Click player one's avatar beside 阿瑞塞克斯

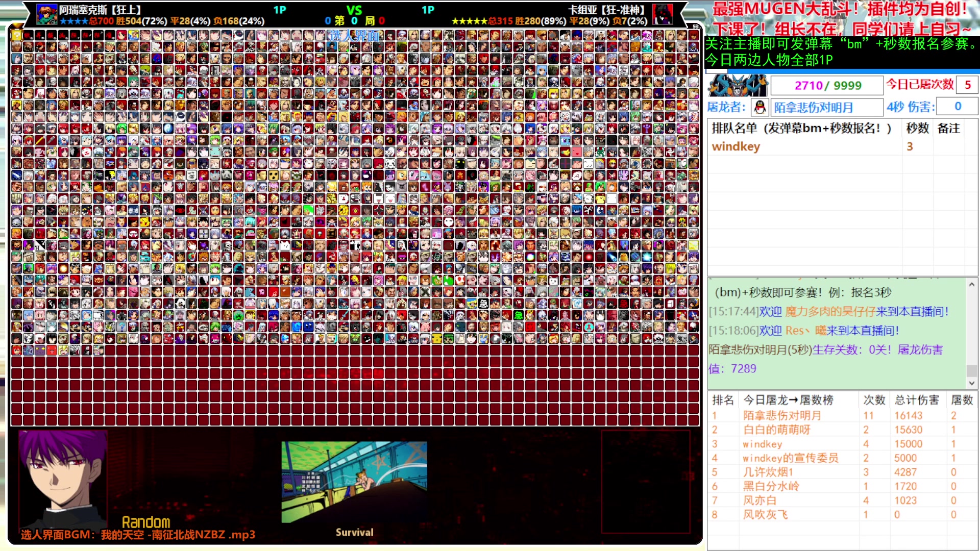pyautogui.click(x=47, y=14)
